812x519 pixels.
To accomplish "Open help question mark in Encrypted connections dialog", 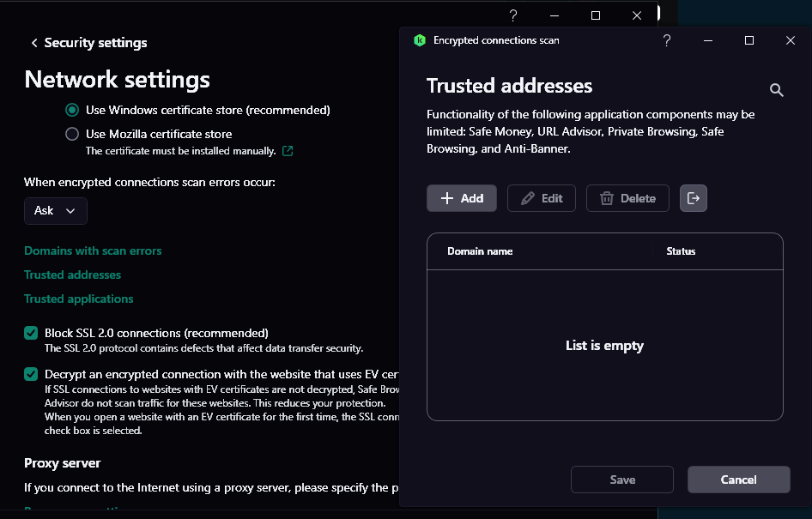I will pyautogui.click(x=667, y=40).
